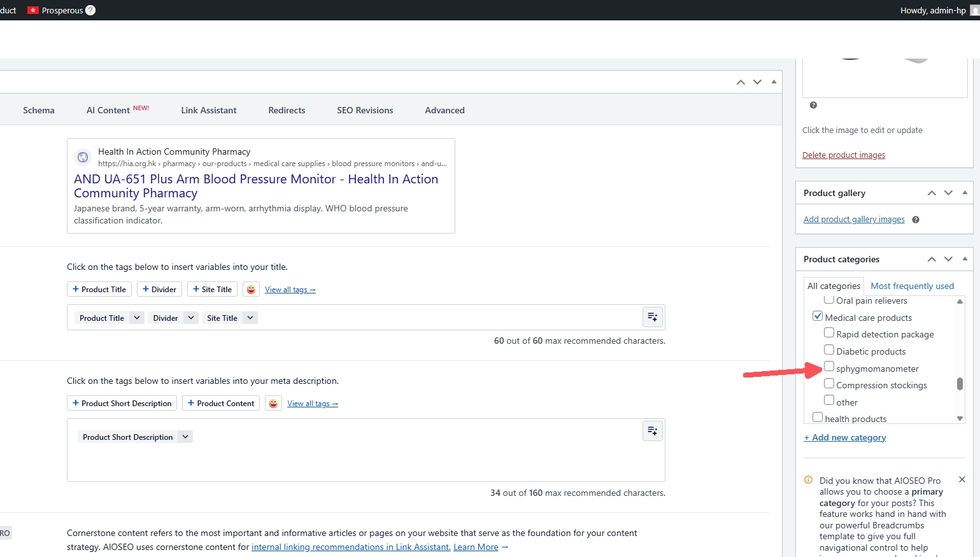The width and height of the screenshot is (980, 557).
Task: Click the emoji picker beside Product Content tag
Action: pos(273,404)
